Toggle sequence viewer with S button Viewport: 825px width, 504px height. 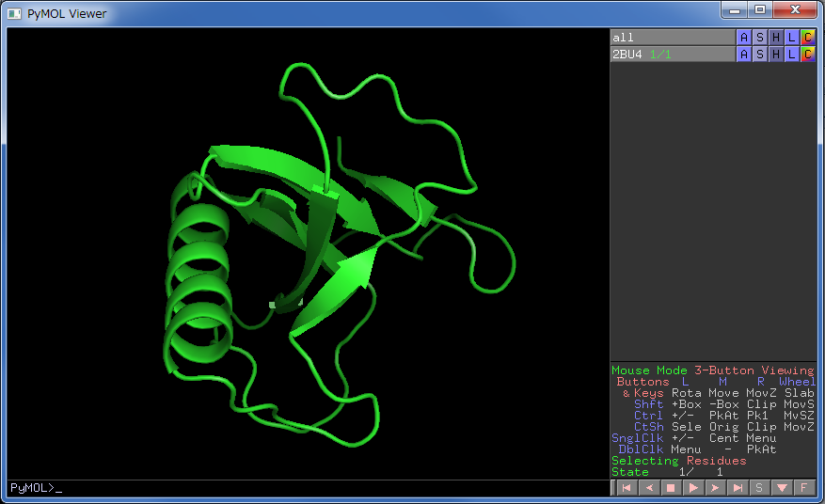(x=760, y=488)
